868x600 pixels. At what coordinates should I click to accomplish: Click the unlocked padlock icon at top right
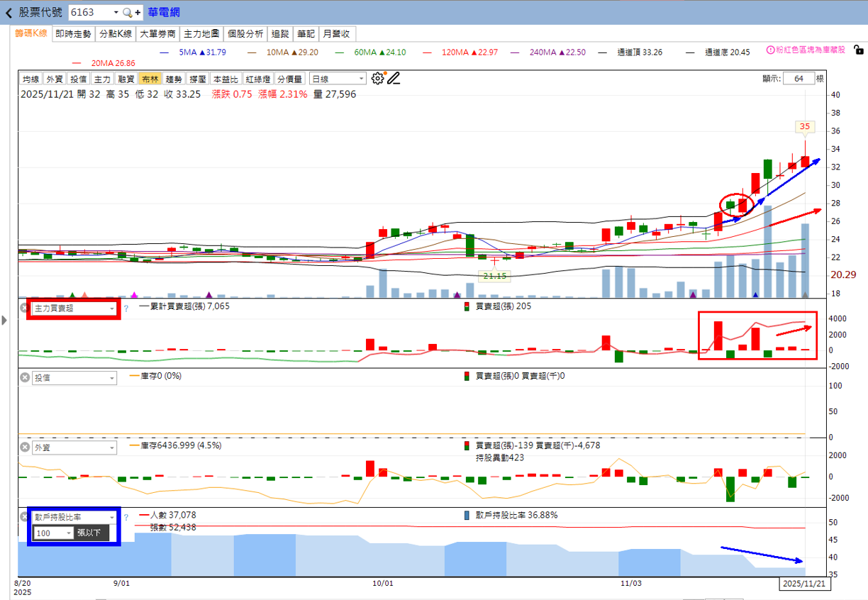tap(858, 50)
